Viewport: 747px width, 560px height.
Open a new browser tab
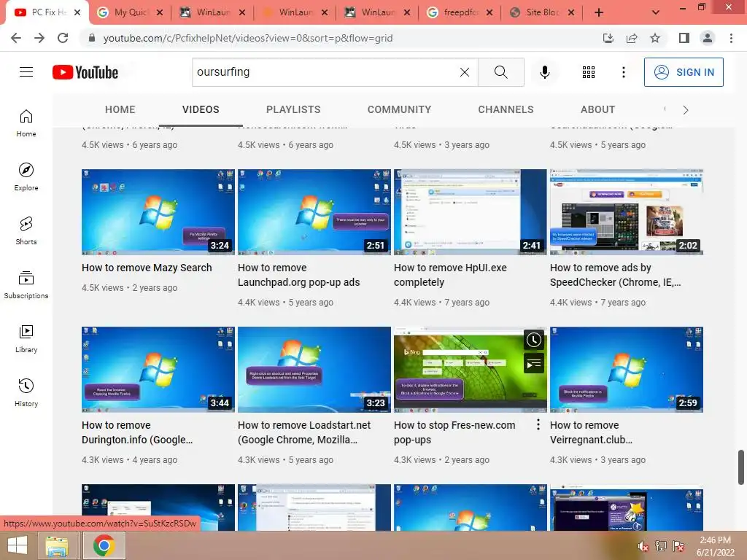coord(599,13)
